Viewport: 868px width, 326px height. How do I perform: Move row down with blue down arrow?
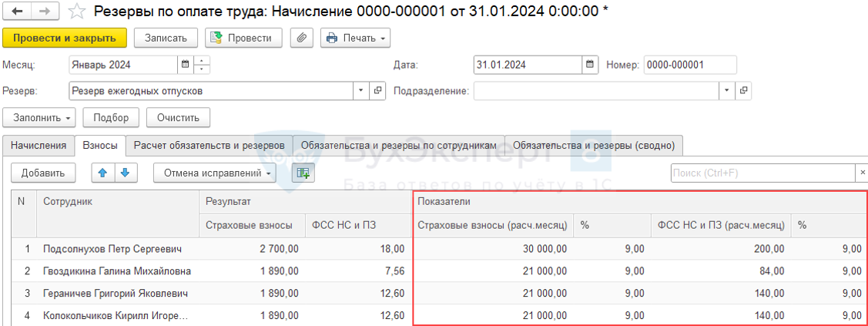pyautogui.click(x=125, y=173)
